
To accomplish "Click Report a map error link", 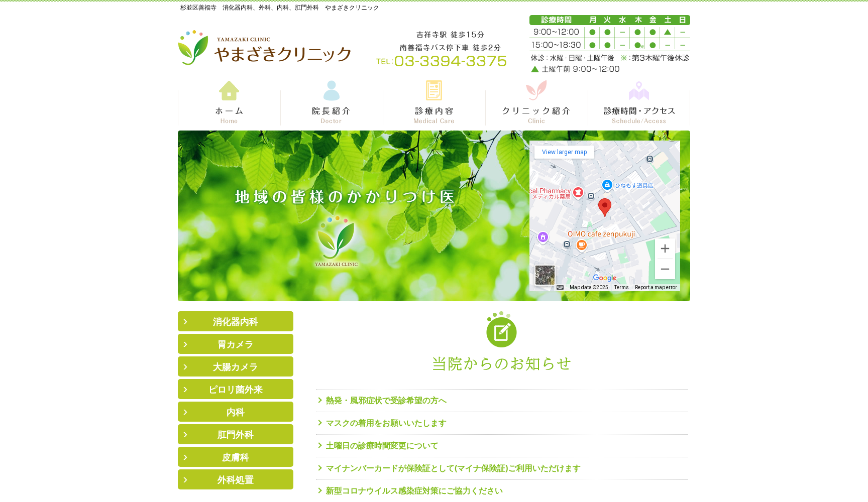I will 656,288.
